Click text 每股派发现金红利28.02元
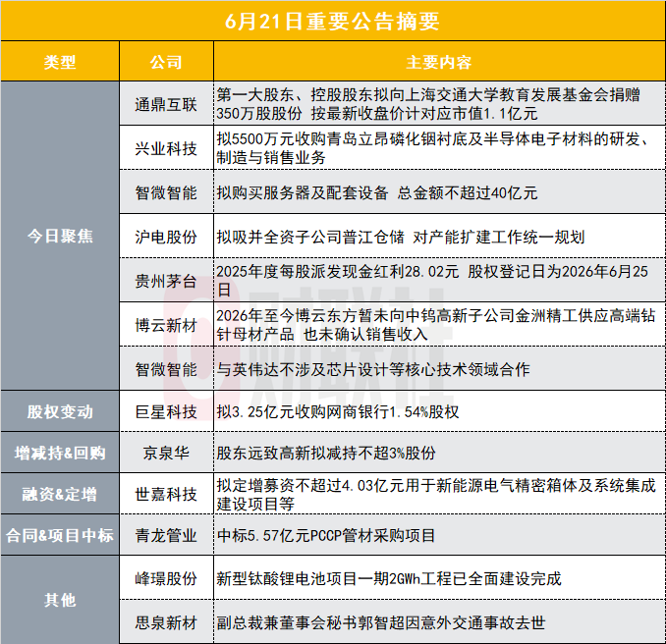Screen dimensions: 666x644 tap(432, 281)
